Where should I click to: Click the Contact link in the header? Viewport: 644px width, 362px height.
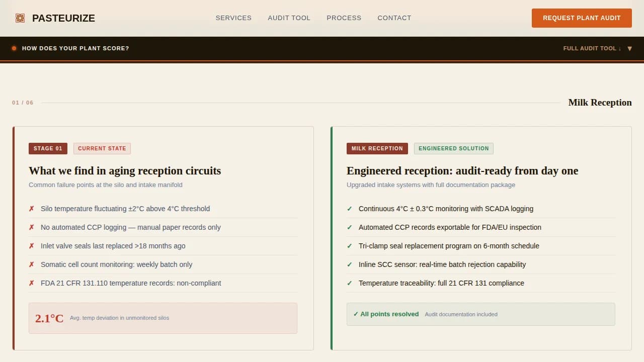tap(394, 18)
